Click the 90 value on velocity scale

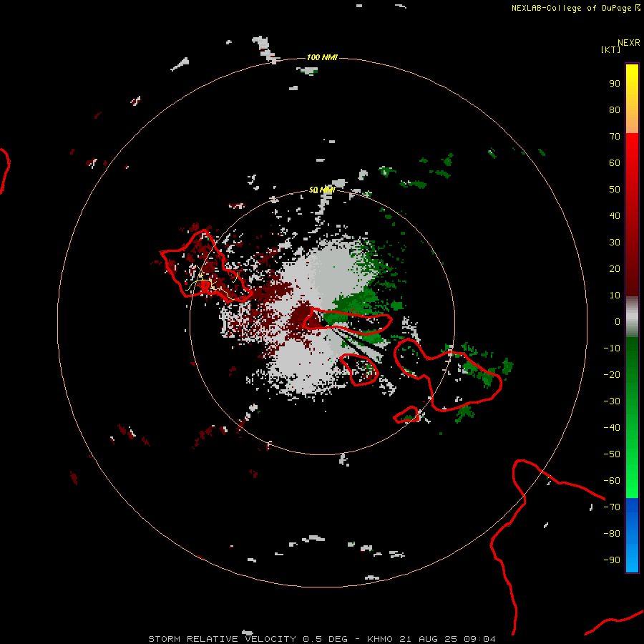[x=615, y=84]
